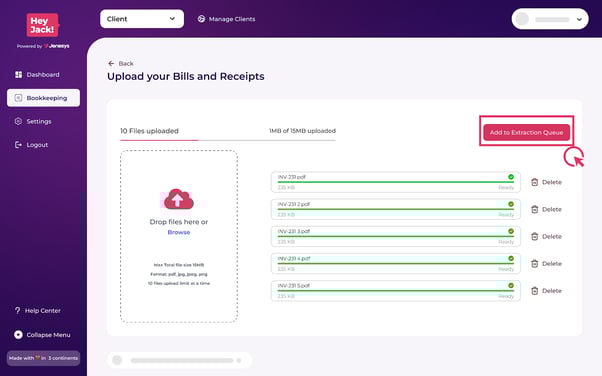Click the cloud upload icon
Screen dimensions: 602x376
point(179,199)
